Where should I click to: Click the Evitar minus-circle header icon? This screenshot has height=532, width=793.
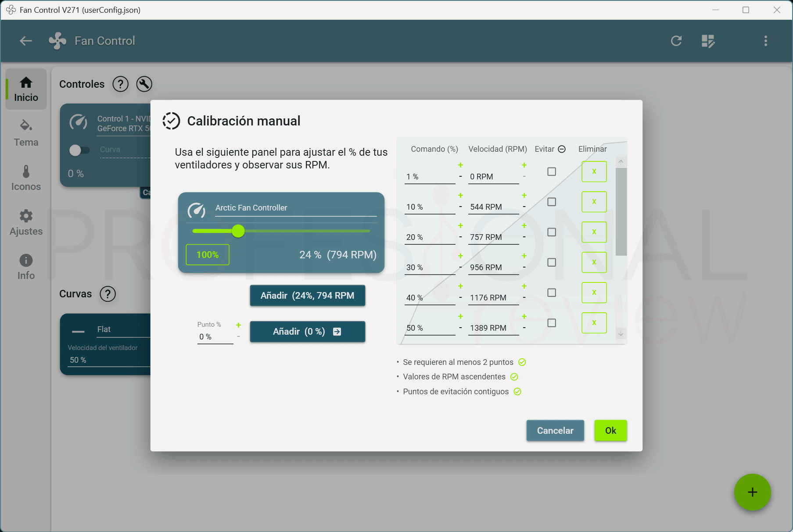pos(562,149)
